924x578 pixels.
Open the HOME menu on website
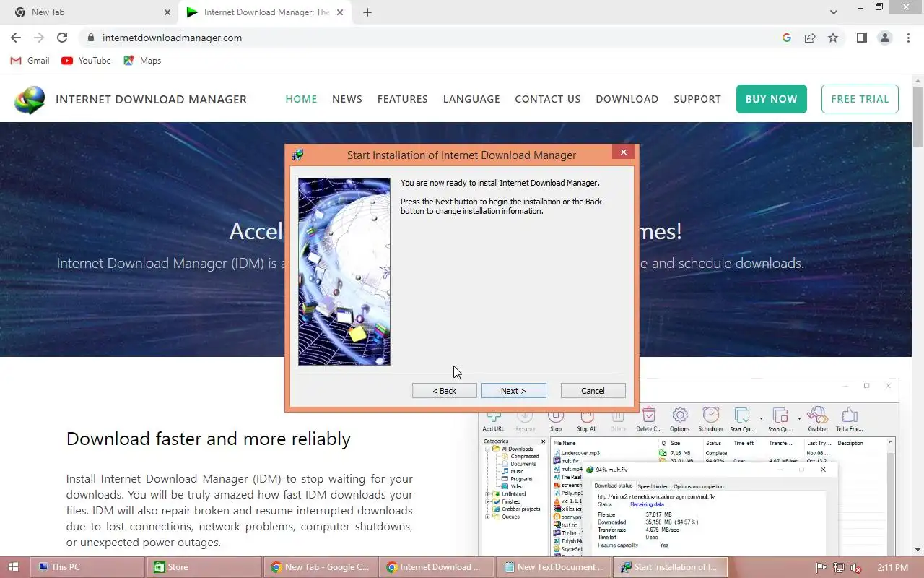tap(301, 99)
